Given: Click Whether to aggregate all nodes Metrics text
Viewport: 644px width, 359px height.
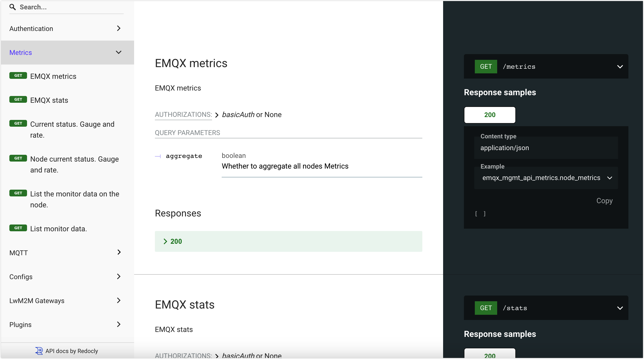Looking at the screenshot, I should [x=285, y=166].
